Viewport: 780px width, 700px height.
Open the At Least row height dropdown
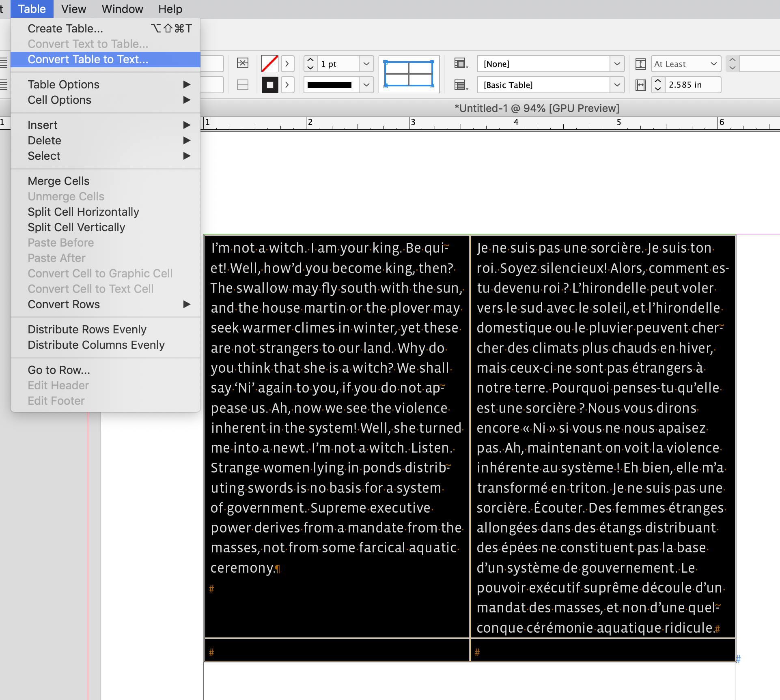coord(714,64)
